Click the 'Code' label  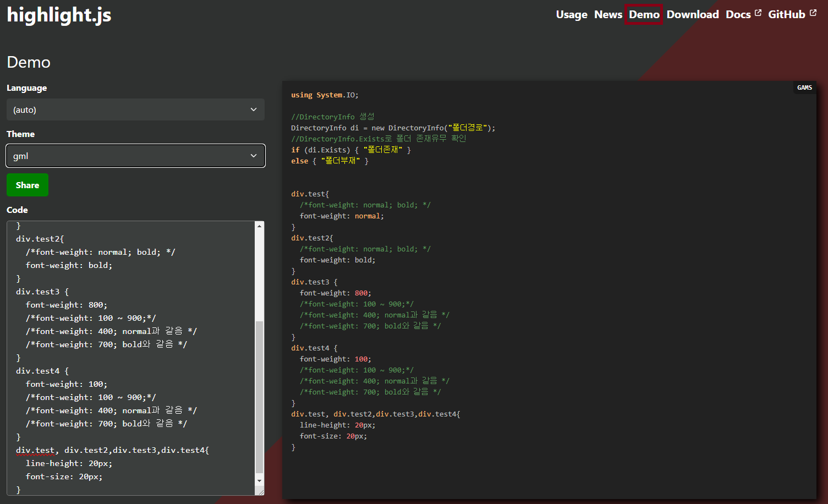coord(17,210)
